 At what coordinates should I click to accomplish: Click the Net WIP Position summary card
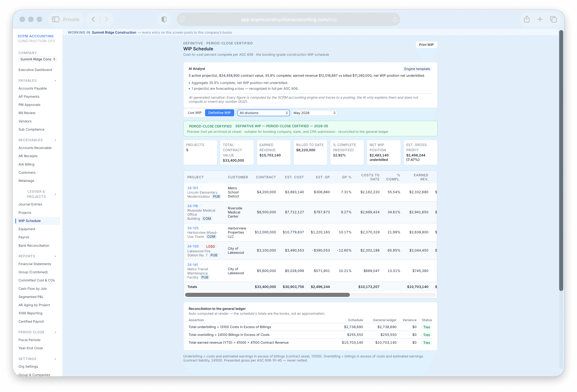[384, 152]
